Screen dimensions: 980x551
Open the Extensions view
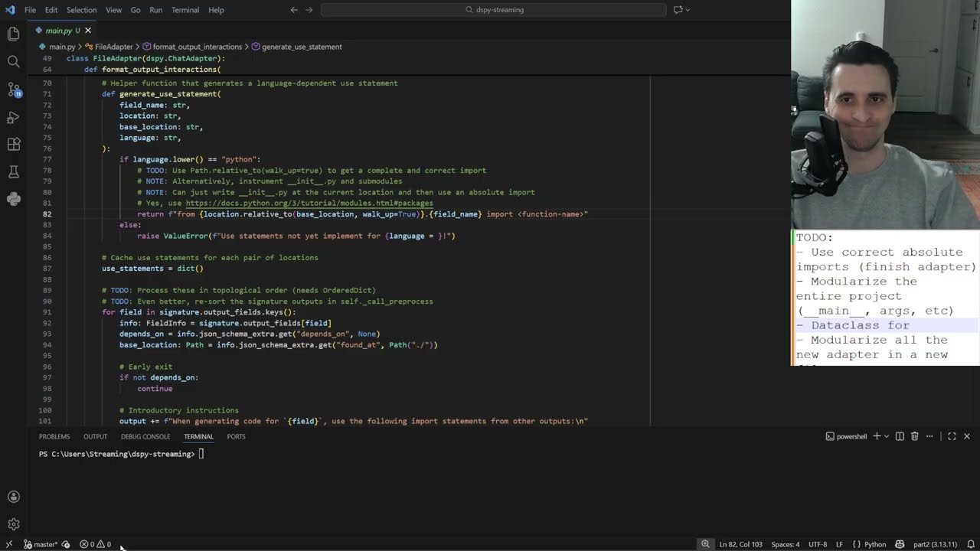click(13, 145)
